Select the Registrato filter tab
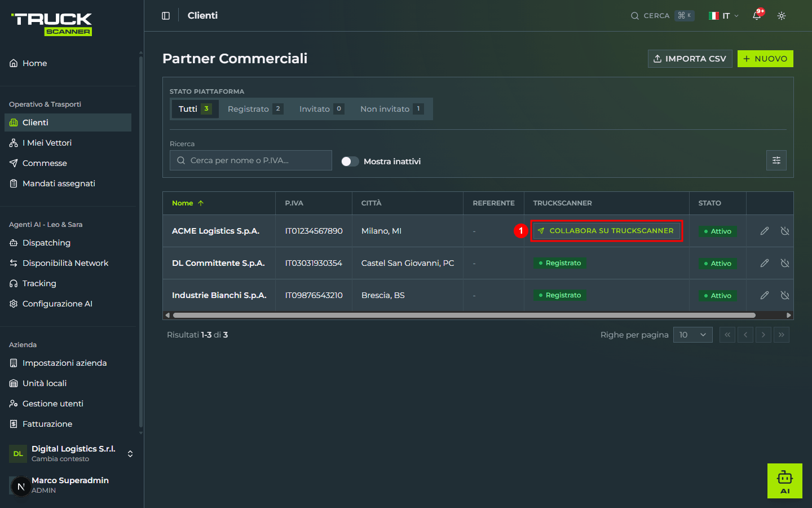 pos(255,109)
